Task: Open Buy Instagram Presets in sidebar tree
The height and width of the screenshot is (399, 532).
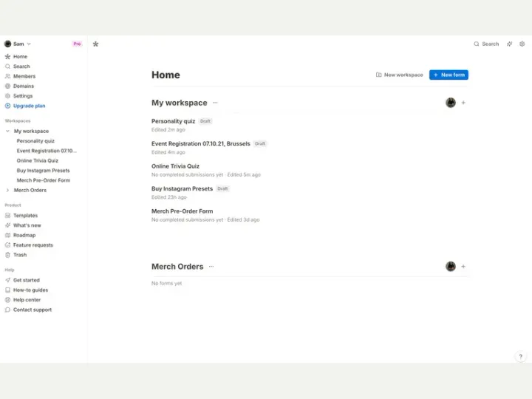Action: (x=43, y=171)
